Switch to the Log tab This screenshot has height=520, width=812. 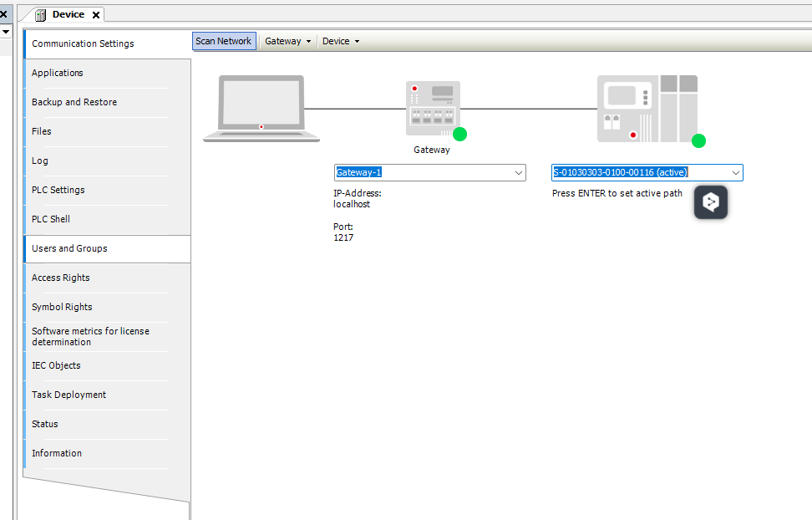108,161
